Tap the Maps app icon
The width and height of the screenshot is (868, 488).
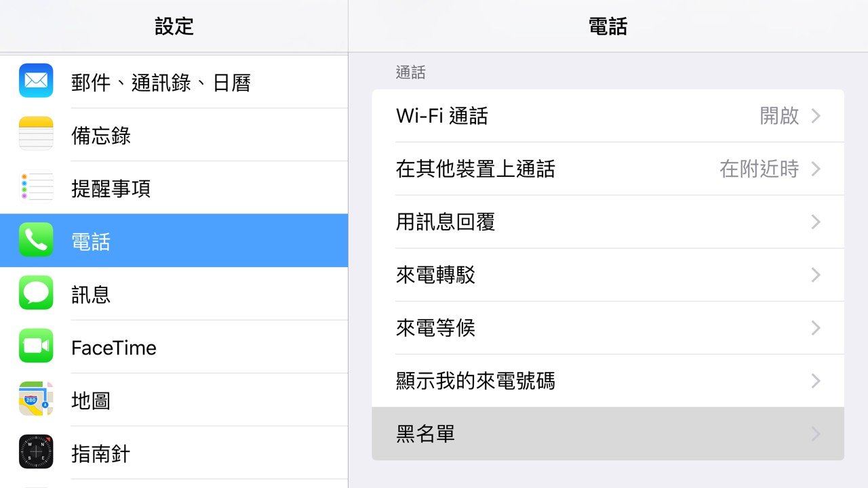[x=36, y=399]
